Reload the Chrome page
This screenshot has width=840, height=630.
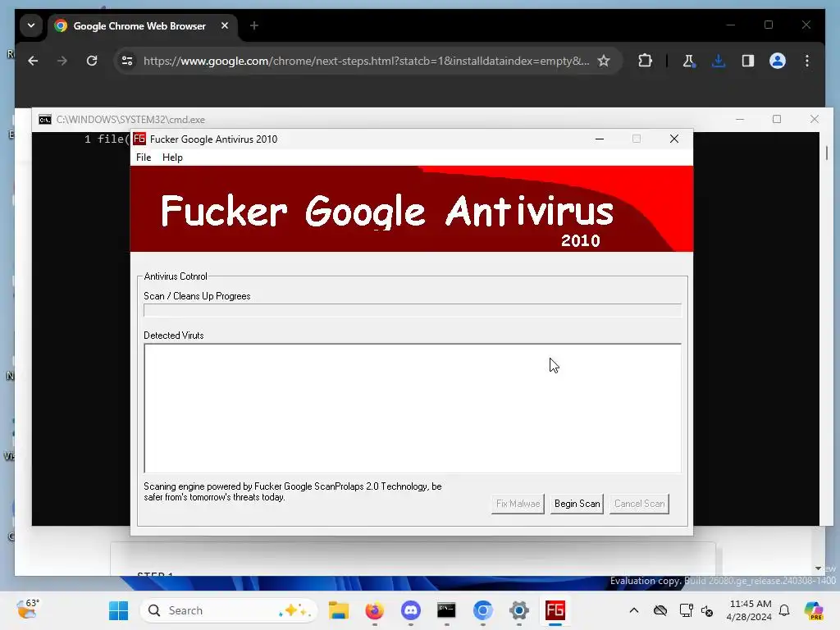pyautogui.click(x=92, y=61)
